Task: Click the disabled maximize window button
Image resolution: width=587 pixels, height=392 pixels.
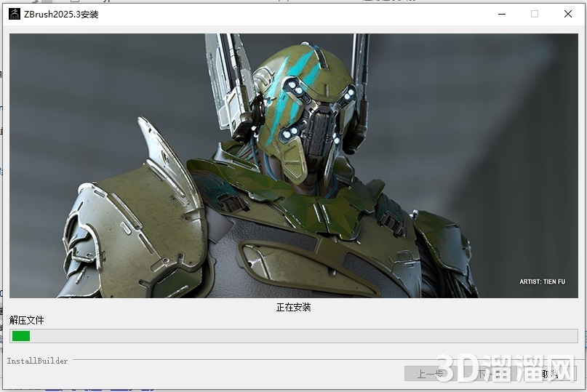Action: point(535,14)
